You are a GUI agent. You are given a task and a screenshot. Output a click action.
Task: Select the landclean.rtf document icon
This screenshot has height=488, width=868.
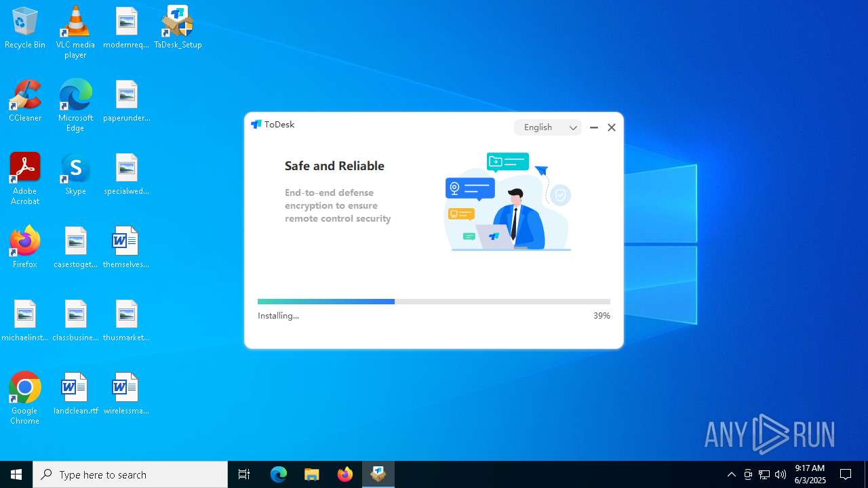(x=75, y=394)
